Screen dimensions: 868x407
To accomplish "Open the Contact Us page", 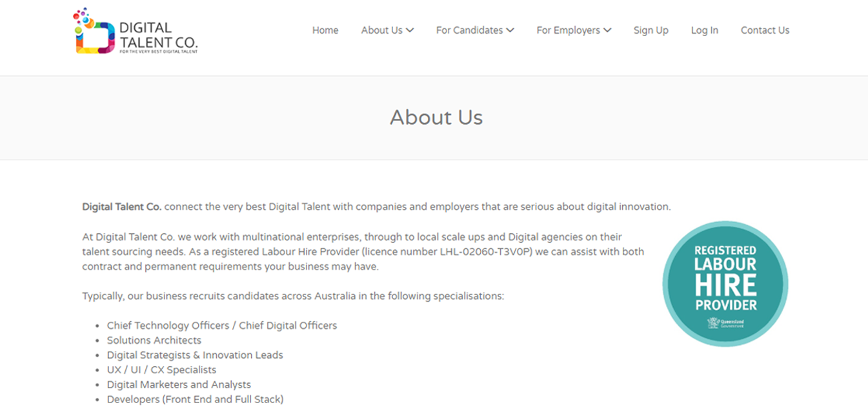I will point(765,30).
